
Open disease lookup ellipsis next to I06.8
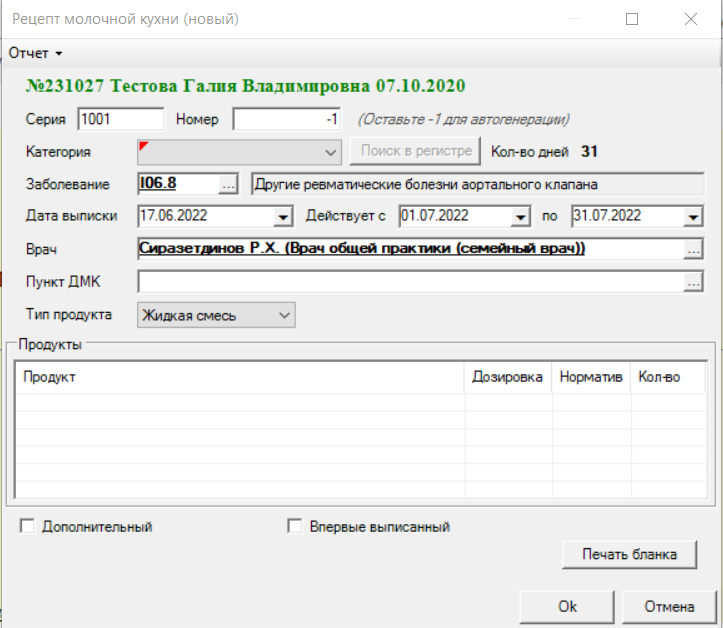tap(228, 184)
